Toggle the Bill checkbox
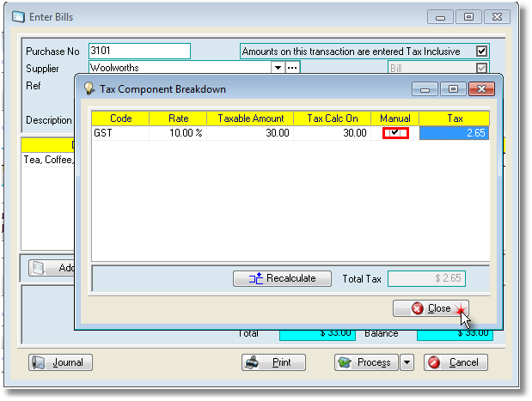The height and width of the screenshot is (401, 532). click(481, 67)
